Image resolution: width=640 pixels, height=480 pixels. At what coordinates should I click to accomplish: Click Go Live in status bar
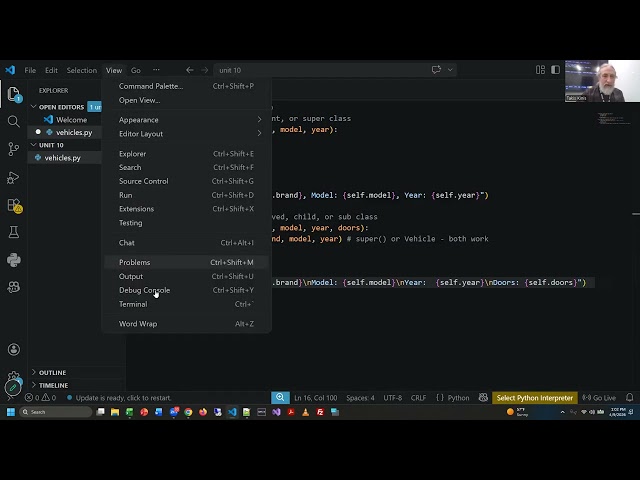pyautogui.click(x=599, y=398)
